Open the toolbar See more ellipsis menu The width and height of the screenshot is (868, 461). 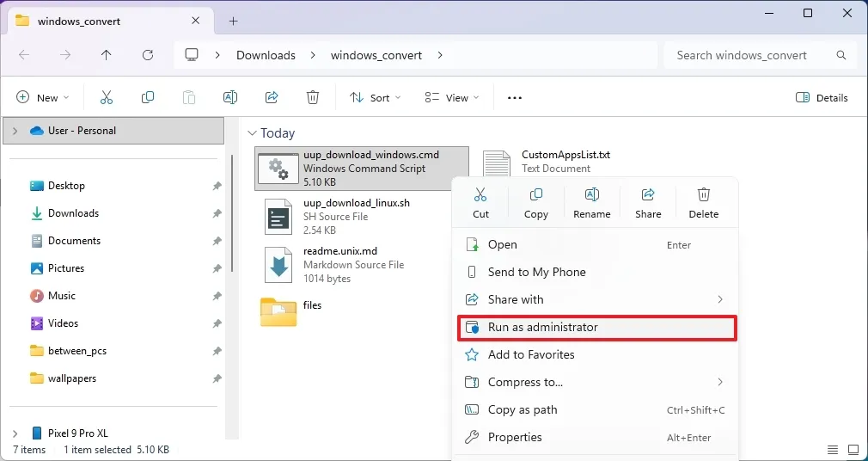515,98
